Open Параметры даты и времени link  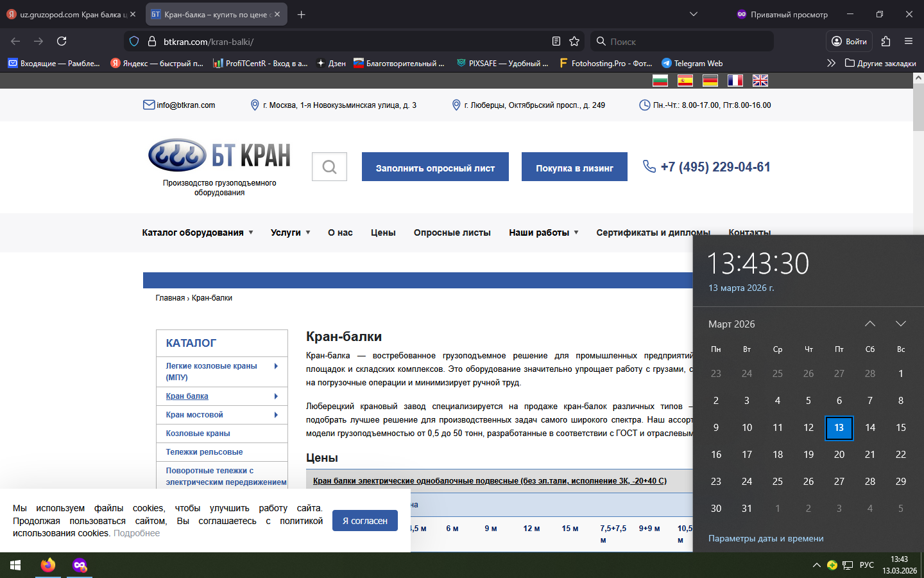point(766,538)
